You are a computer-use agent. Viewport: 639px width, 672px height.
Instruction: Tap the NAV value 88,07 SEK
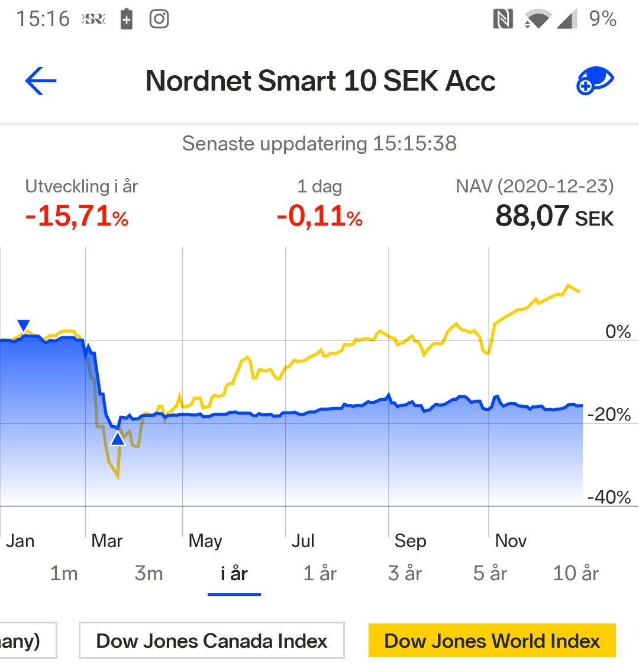[x=554, y=216]
